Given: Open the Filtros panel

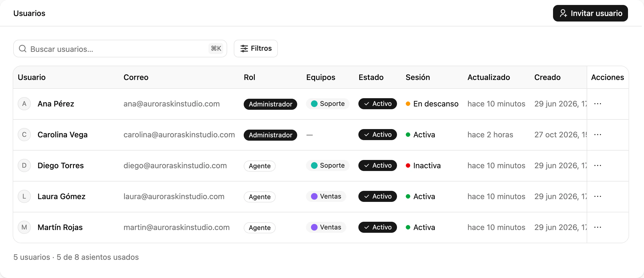Looking at the screenshot, I should tap(256, 49).
